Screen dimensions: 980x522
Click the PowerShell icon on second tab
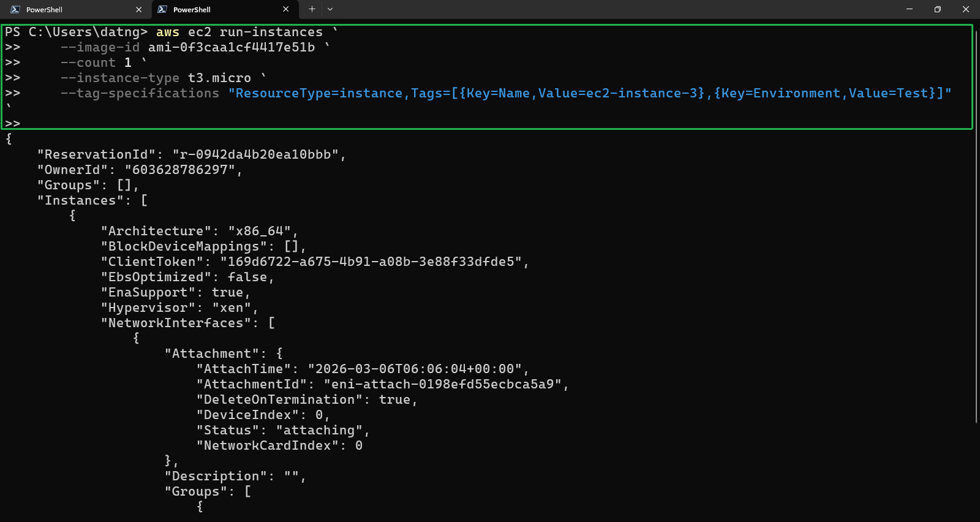(x=162, y=9)
